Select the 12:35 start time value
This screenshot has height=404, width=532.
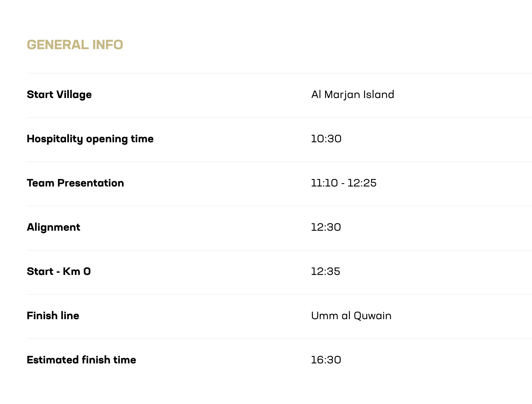point(325,272)
